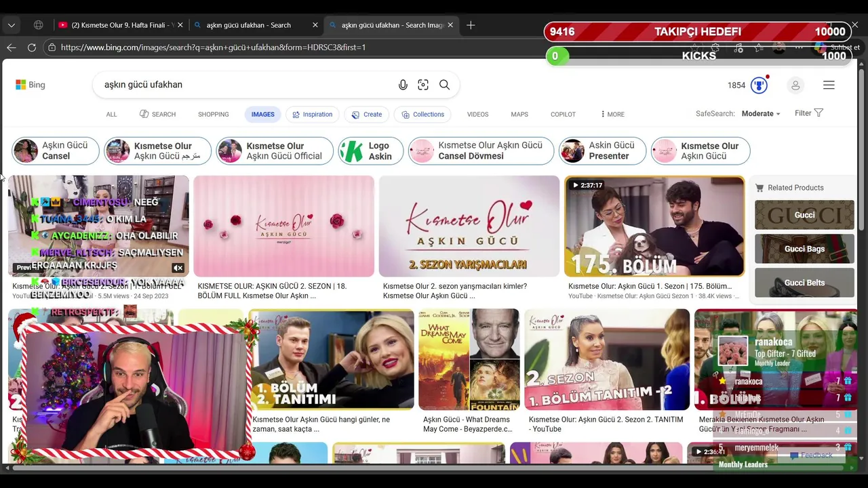Open Microsoft Rewards trophy icon
Viewport: 868px width, 488px height.
759,85
